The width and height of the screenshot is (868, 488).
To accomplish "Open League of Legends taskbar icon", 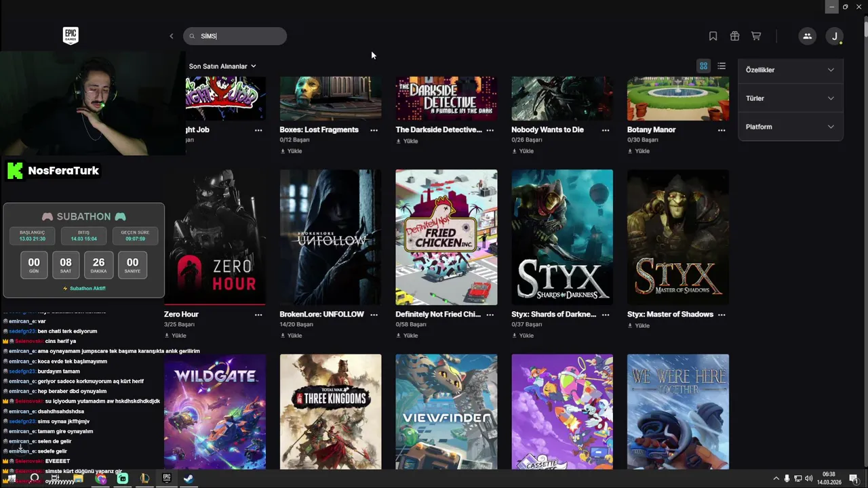I will pyautogui.click(x=144, y=479).
